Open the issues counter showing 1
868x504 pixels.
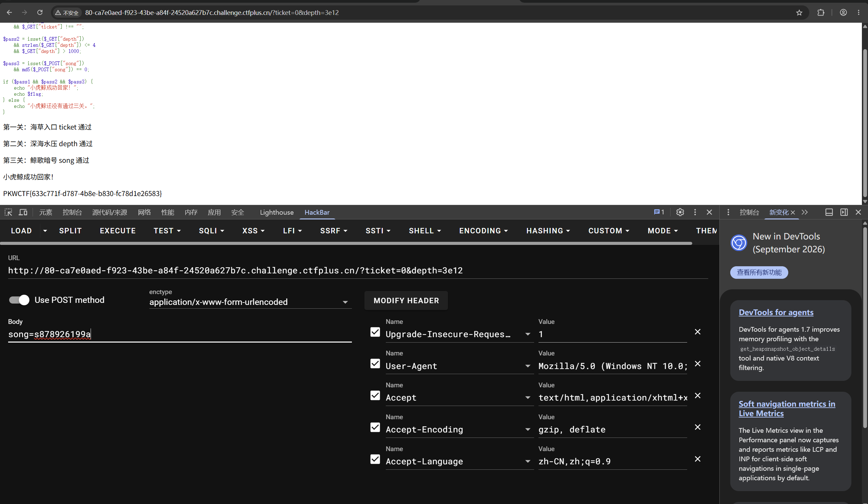click(x=659, y=212)
